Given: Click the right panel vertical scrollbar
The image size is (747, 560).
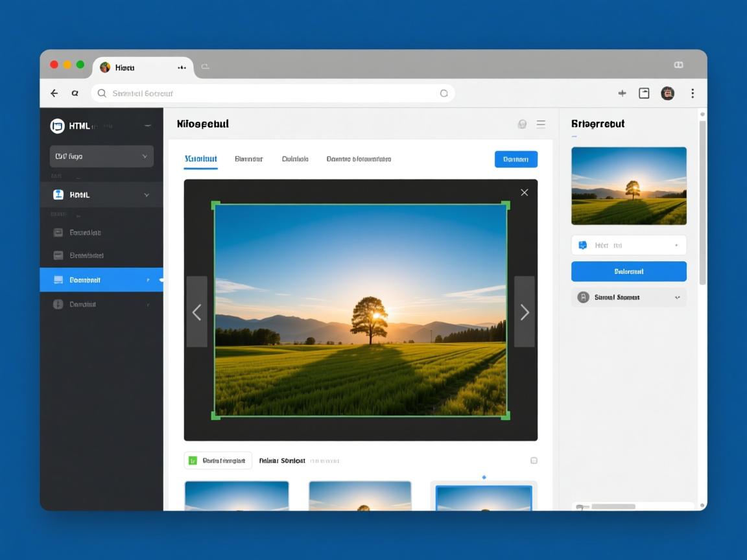Looking at the screenshot, I should tap(702, 201).
